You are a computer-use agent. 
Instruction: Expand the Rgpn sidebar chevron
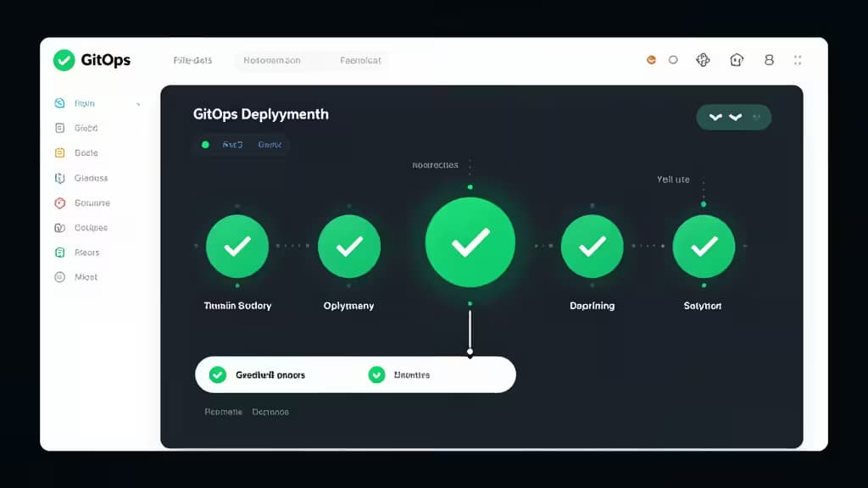coord(138,103)
